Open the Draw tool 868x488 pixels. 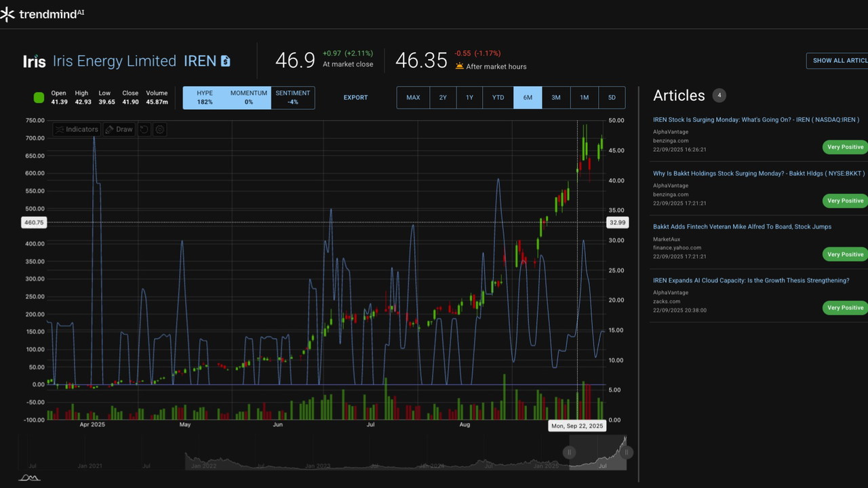click(x=120, y=129)
